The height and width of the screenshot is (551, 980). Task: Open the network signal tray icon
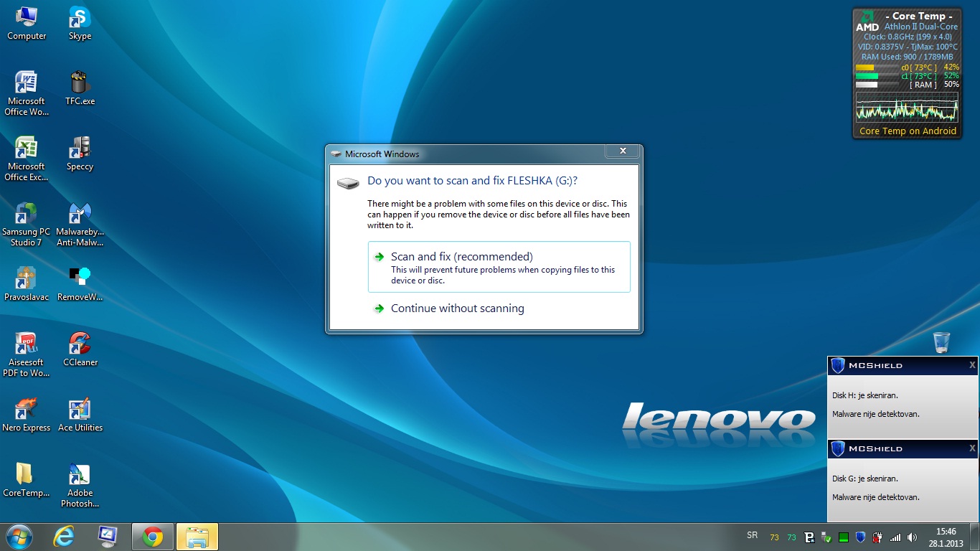(x=895, y=537)
